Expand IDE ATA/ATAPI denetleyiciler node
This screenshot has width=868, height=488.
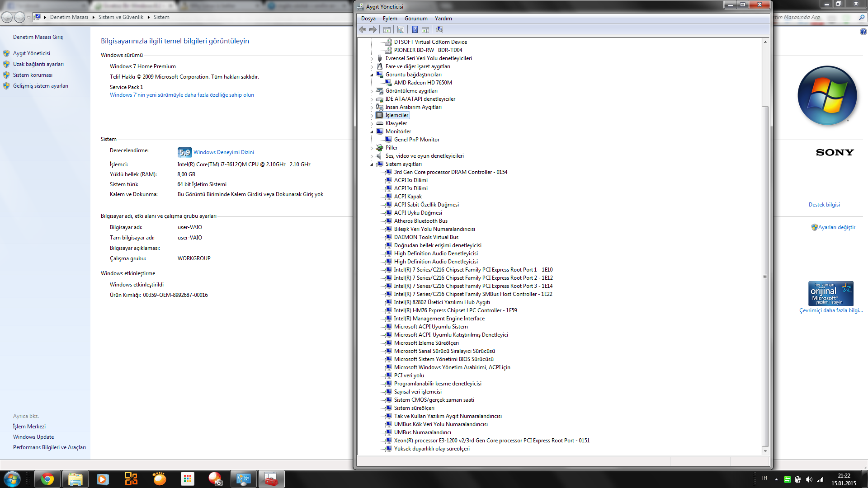372,99
